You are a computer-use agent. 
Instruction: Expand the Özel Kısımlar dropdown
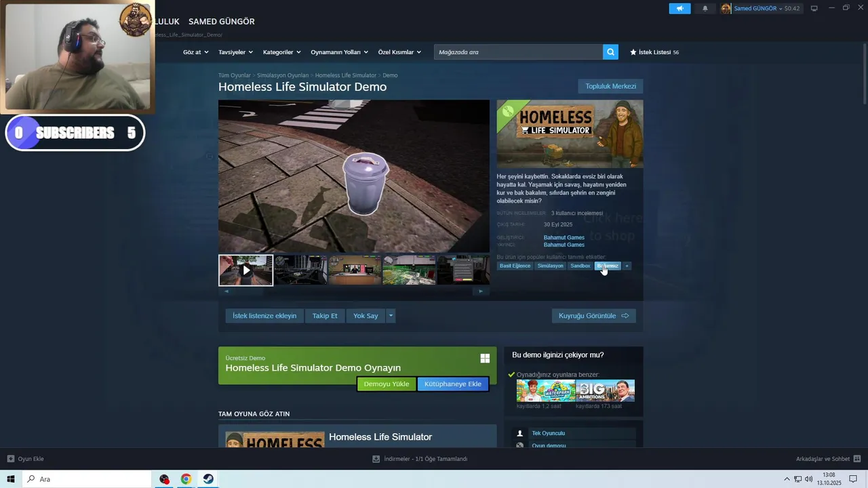click(x=399, y=52)
